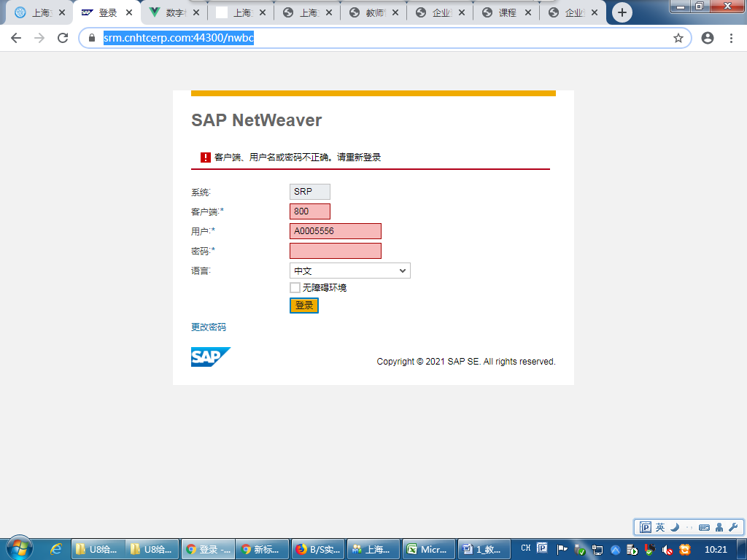This screenshot has height=560, width=747.
Task: Click the 客户端 field showing 800
Action: click(309, 211)
